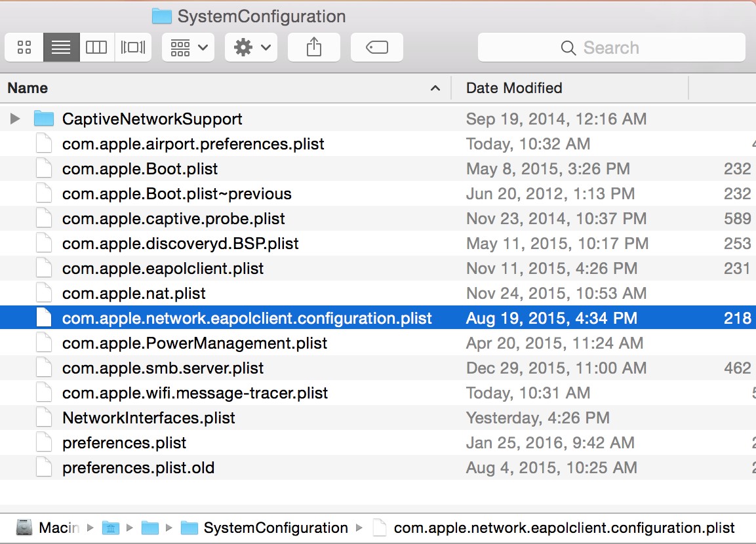Select com.apple.captive.probe.plist
This screenshot has height=544, width=756.
[174, 219]
